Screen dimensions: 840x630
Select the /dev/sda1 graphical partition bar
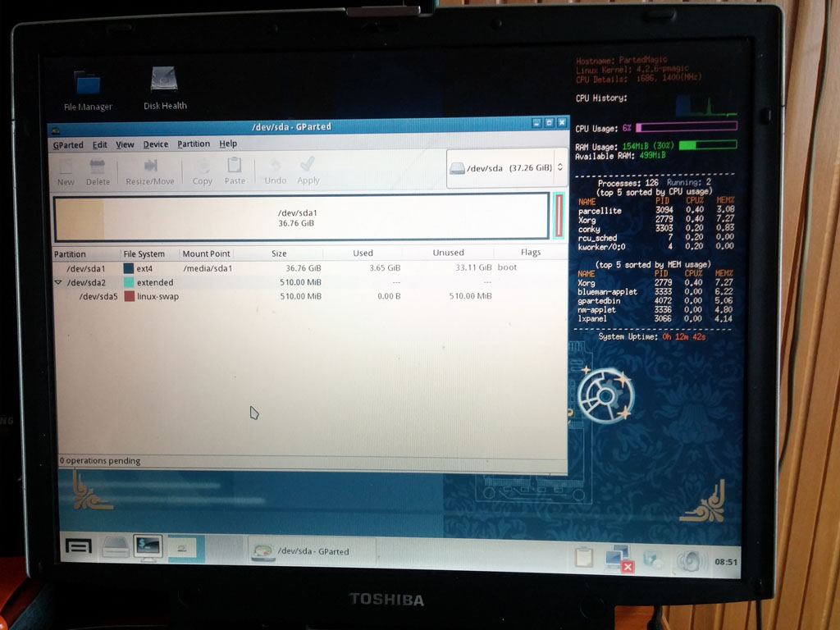coord(302,217)
